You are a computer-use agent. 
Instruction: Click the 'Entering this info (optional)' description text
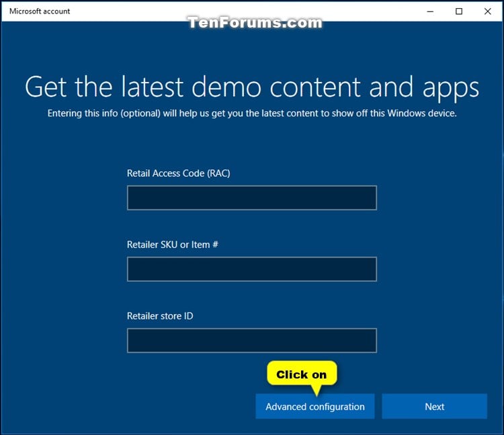(252, 113)
